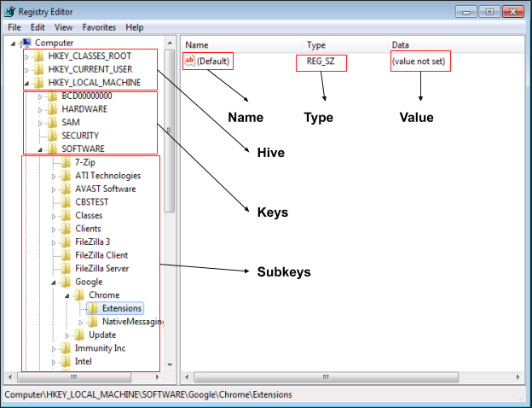The width and height of the screenshot is (532, 408).
Task: Click the Registry Editor title bar icon
Action: (x=10, y=12)
